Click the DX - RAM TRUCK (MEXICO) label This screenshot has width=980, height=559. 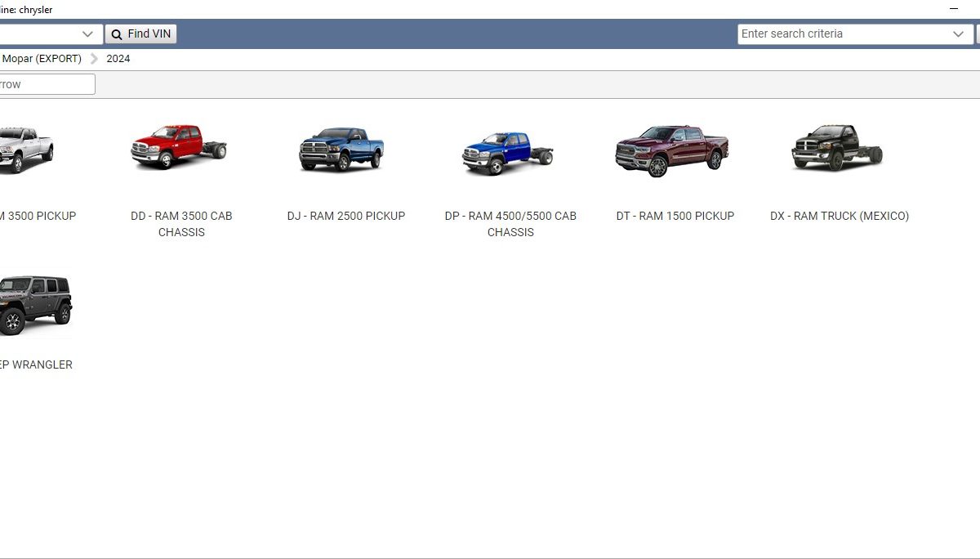coord(839,216)
